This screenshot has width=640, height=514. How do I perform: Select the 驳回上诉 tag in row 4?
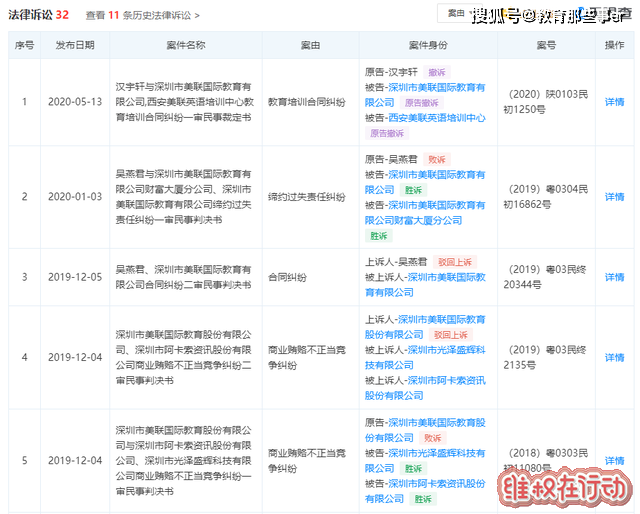click(451, 335)
